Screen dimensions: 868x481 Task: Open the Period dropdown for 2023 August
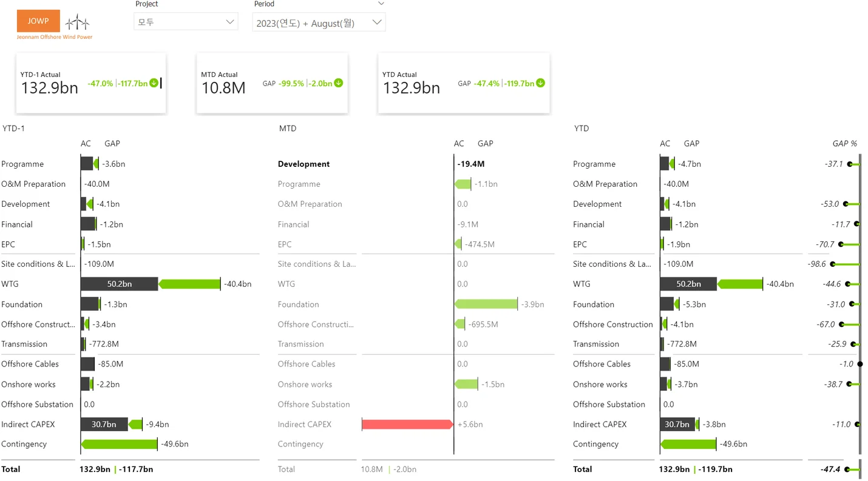[x=319, y=23]
